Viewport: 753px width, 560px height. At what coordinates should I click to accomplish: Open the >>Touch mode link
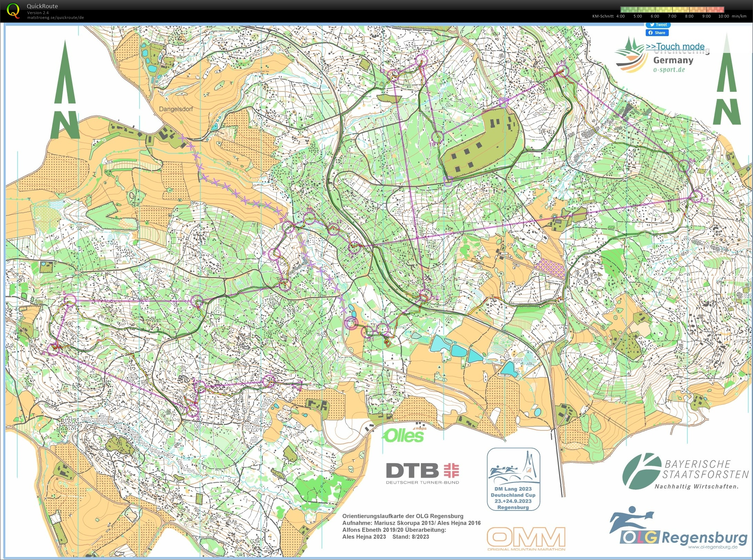pyautogui.click(x=675, y=46)
